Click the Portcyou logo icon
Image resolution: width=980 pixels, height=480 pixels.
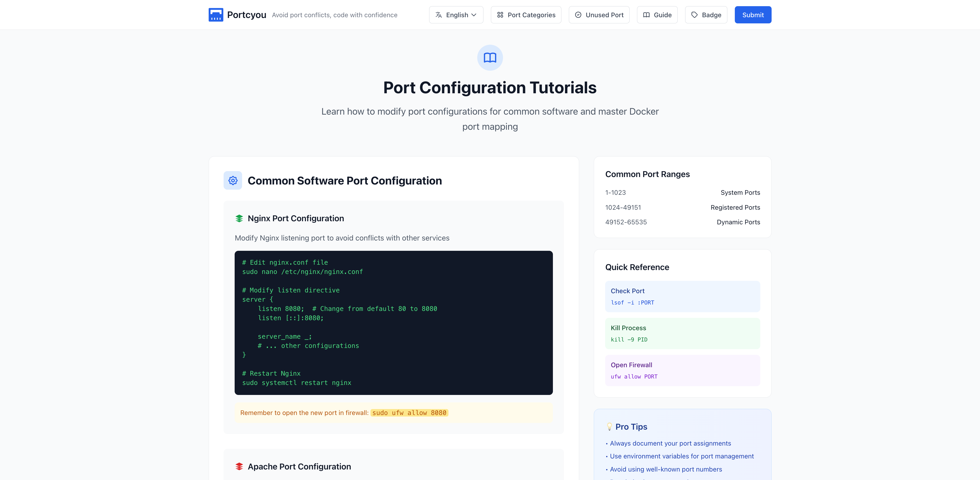tap(216, 15)
